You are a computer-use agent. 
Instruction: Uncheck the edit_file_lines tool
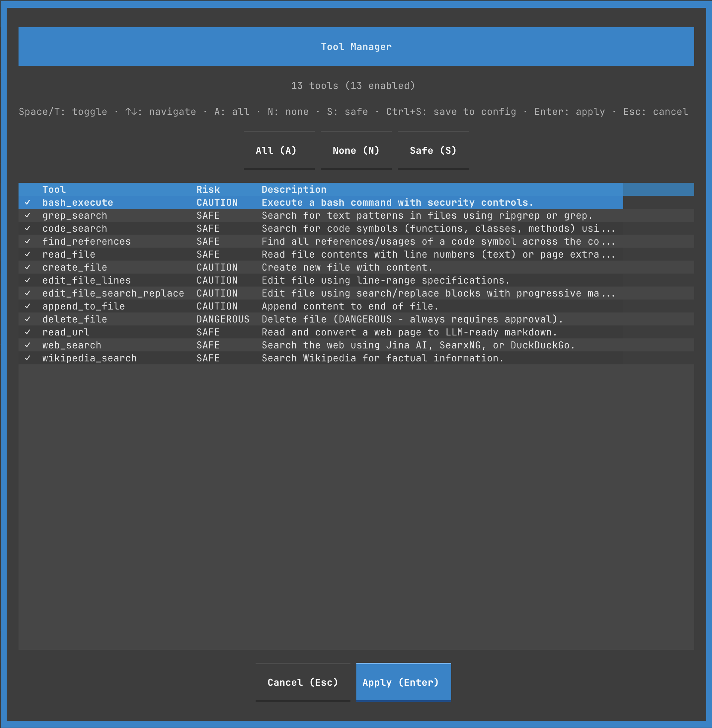[x=28, y=280]
